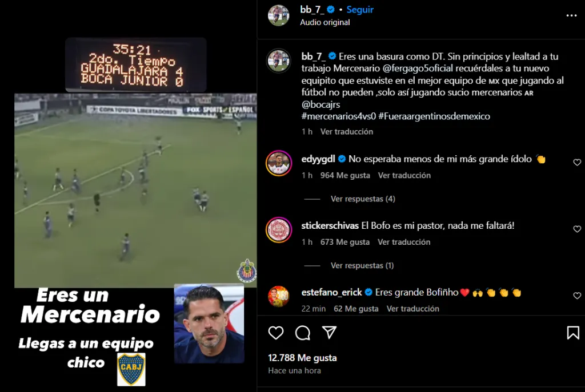This screenshot has height=392, width=585.
Task: Expand Ver respuestas (4) replies
Action: tap(363, 199)
